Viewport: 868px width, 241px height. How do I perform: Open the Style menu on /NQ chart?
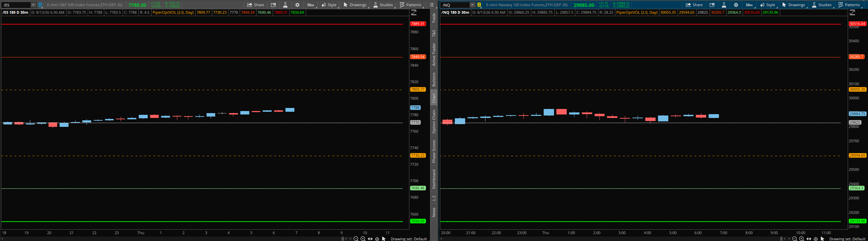click(768, 5)
